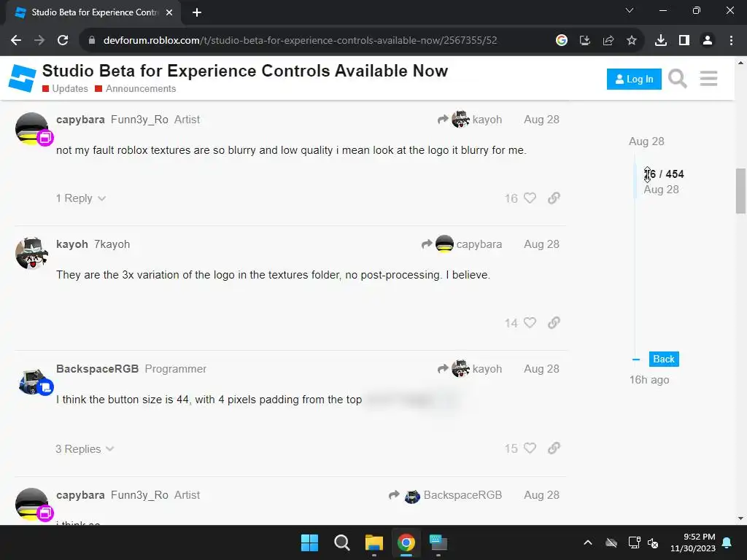This screenshot has width=747, height=560.
Task: Select the Studio Beta browser tab
Action: pyautogui.click(x=93, y=12)
